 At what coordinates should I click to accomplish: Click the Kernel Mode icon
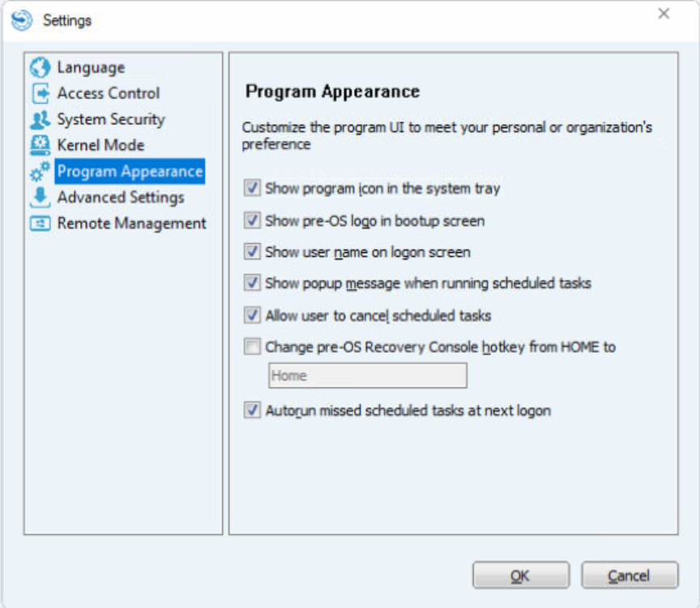pos(41,145)
